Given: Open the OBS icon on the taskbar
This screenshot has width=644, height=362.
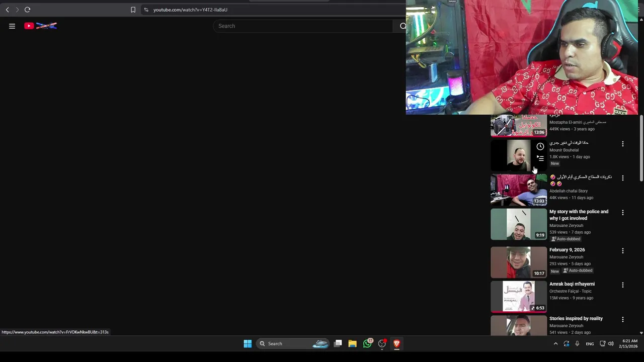Looking at the screenshot, I should (x=382, y=343).
